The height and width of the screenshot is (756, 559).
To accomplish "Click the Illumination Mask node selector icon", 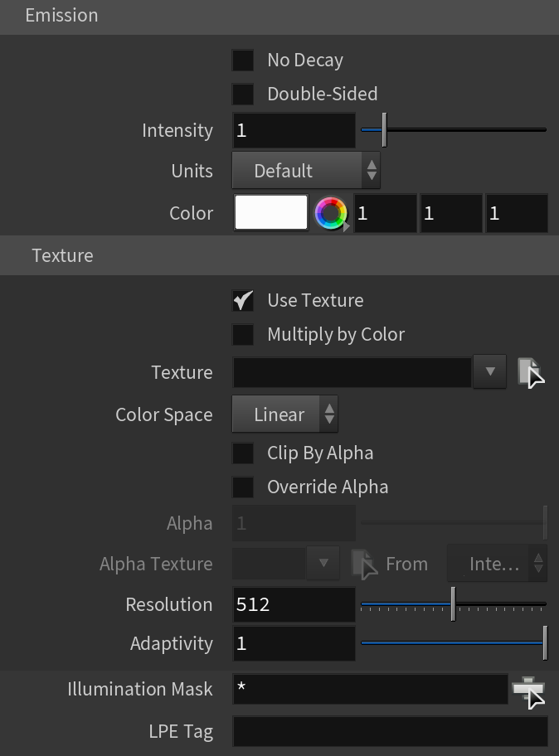I will click(528, 690).
